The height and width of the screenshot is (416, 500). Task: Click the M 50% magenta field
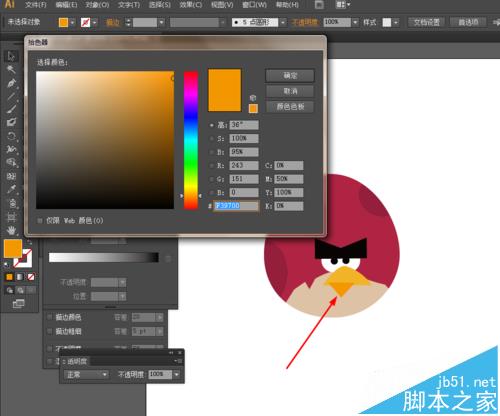289,179
